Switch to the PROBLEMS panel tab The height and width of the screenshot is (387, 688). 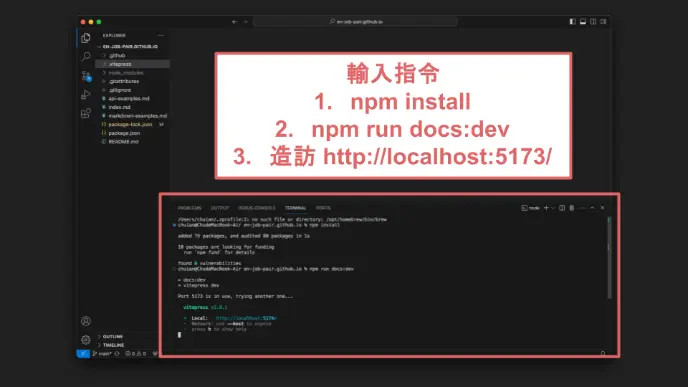[x=190, y=208]
